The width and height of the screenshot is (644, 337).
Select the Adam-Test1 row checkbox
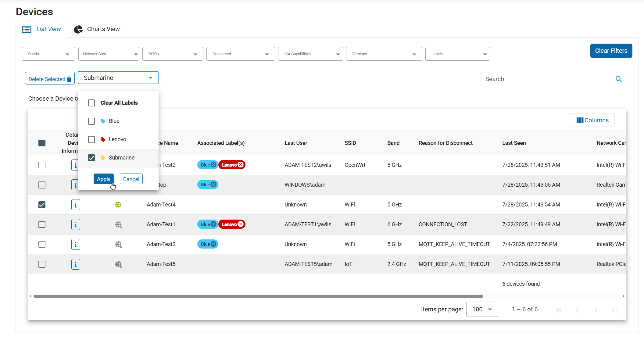tap(42, 224)
